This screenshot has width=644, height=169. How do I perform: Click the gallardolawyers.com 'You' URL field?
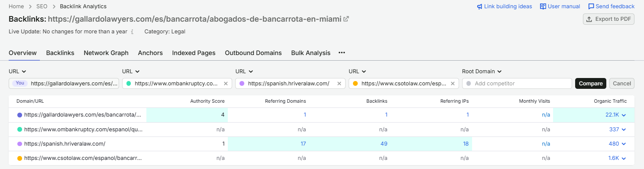pyautogui.click(x=64, y=83)
